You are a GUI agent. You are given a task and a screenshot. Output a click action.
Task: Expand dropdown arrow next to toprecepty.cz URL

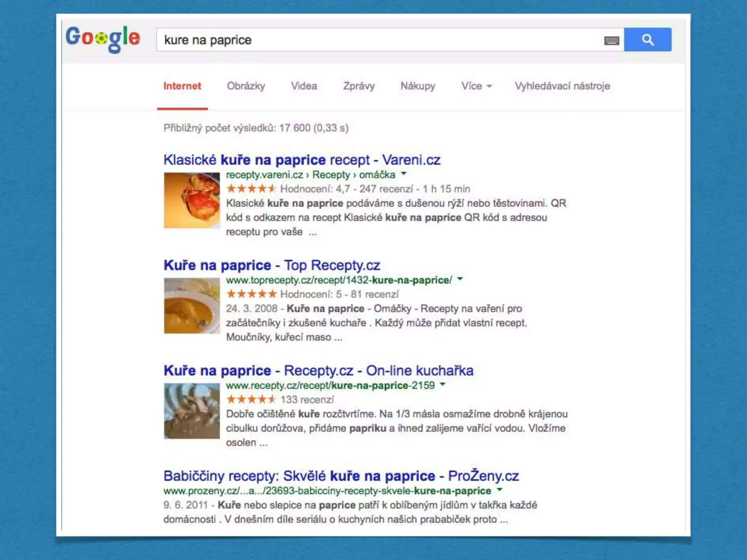click(x=460, y=279)
